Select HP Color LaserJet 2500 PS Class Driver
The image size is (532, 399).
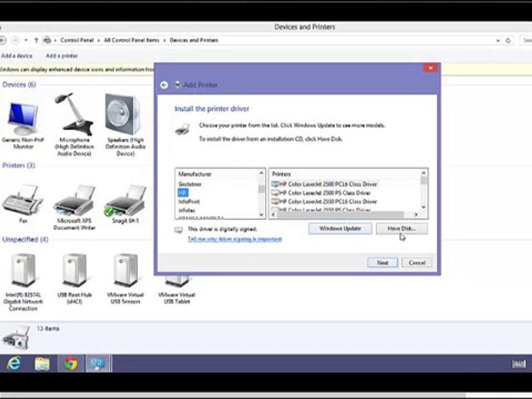click(321, 193)
